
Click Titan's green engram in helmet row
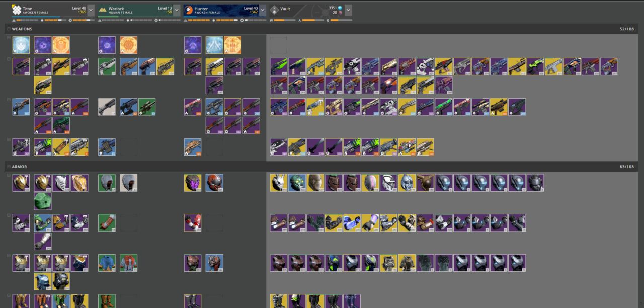(x=43, y=201)
